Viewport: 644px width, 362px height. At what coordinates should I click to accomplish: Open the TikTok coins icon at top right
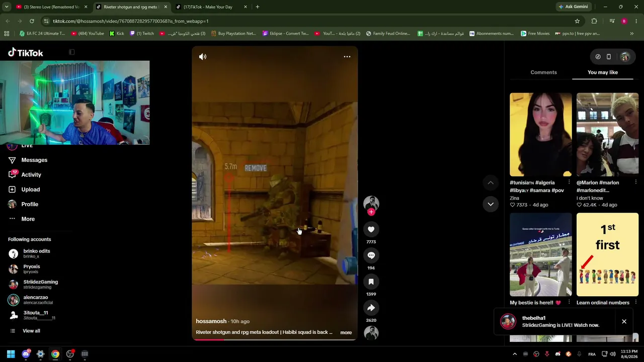point(598,57)
